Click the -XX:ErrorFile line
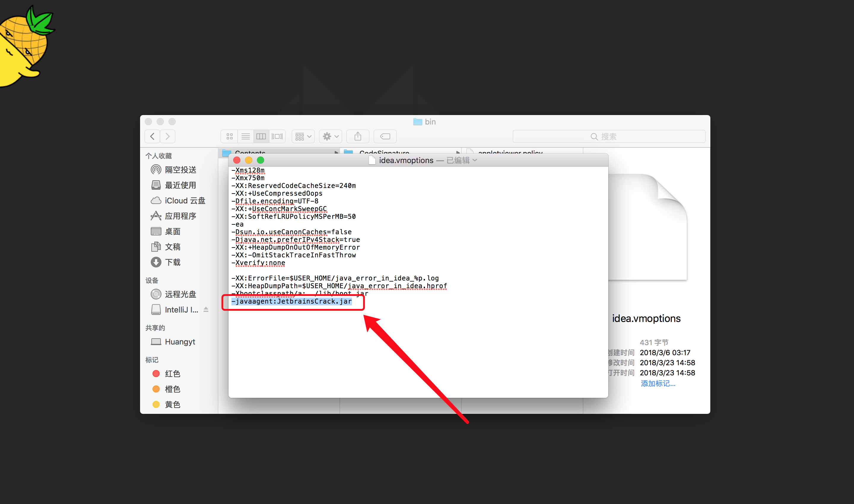 (x=335, y=278)
